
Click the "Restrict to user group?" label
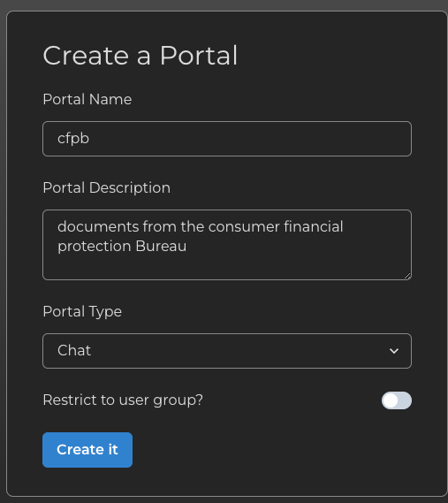point(123,400)
